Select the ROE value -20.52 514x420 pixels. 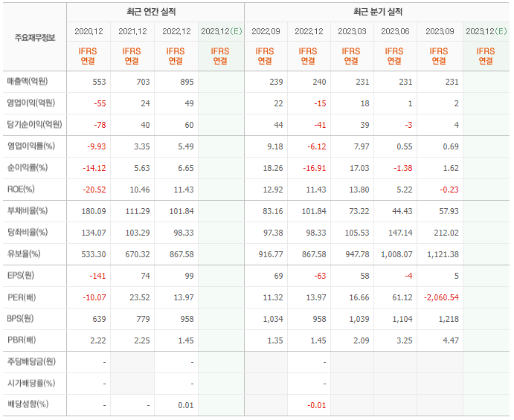[x=94, y=190]
